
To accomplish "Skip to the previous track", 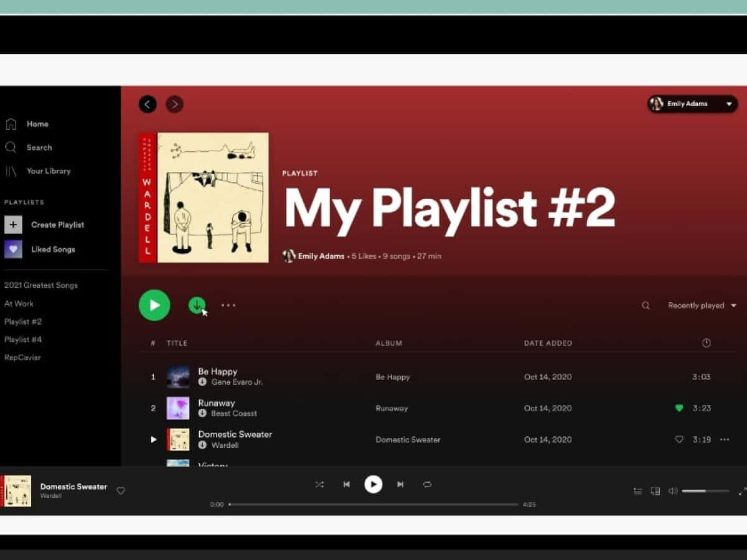I will 347,484.
